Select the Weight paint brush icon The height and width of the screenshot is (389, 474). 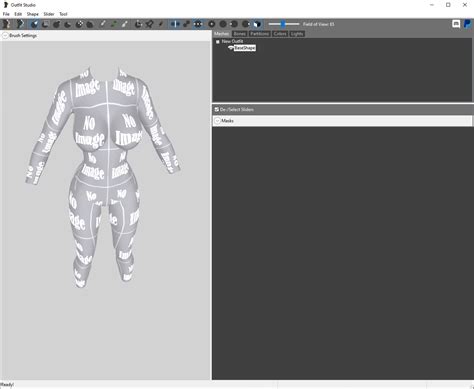point(103,24)
